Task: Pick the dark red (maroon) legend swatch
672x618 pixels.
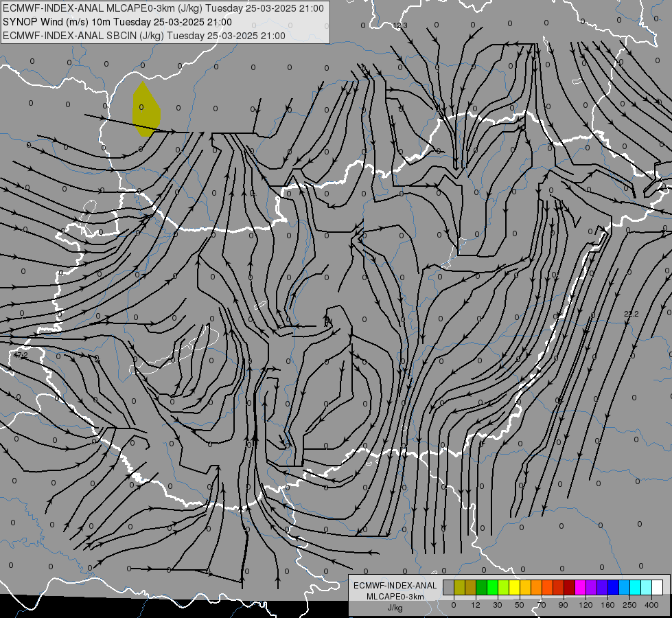Action: click(569, 587)
